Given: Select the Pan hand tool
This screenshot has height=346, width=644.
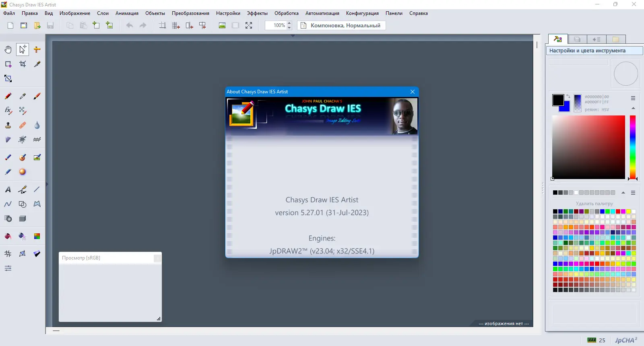Looking at the screenshot, I should (8, 49).
